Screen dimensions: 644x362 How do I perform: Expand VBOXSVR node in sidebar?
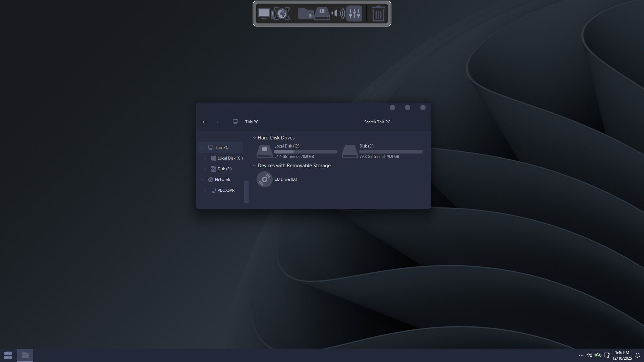[205, 190]
